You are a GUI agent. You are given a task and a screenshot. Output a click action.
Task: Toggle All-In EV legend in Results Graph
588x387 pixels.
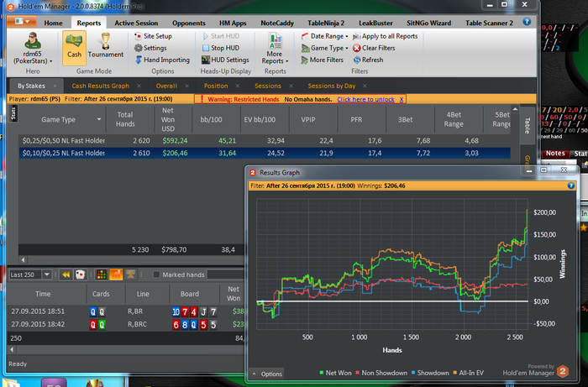click(468, 373)
